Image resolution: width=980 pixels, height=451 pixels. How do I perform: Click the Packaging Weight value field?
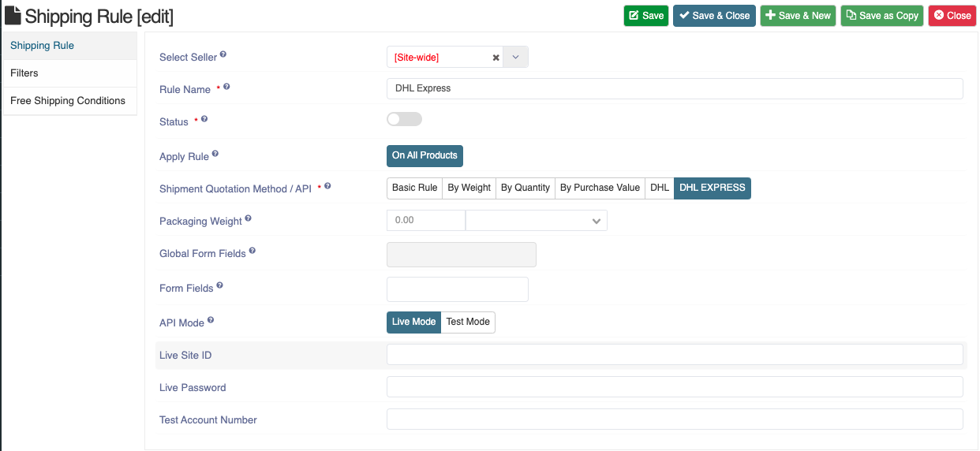426,221
